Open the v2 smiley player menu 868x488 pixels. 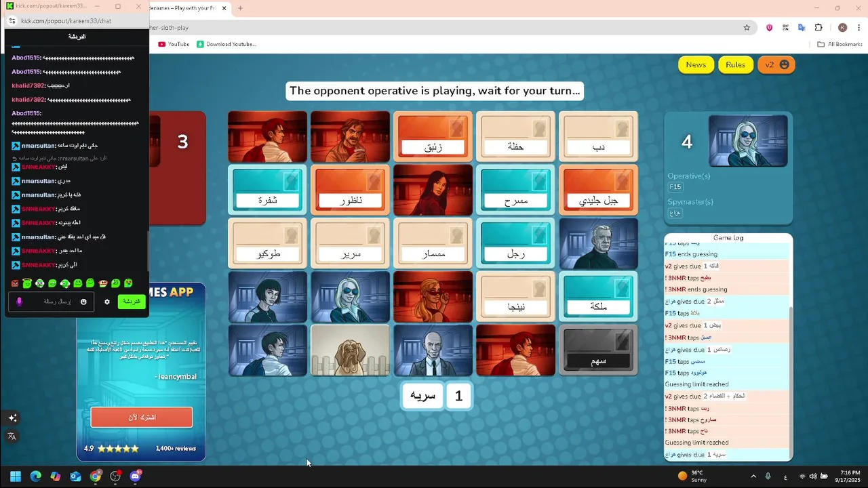coord(776,64)
